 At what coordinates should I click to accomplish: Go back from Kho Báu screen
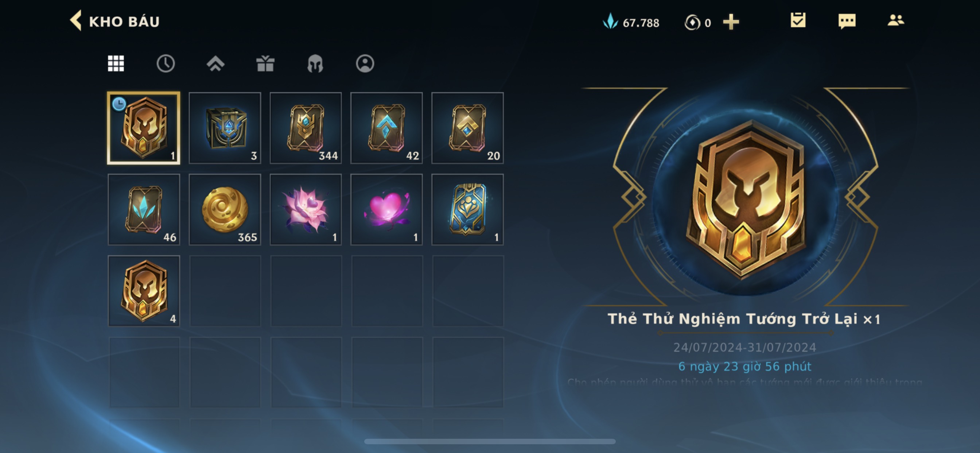76,20
